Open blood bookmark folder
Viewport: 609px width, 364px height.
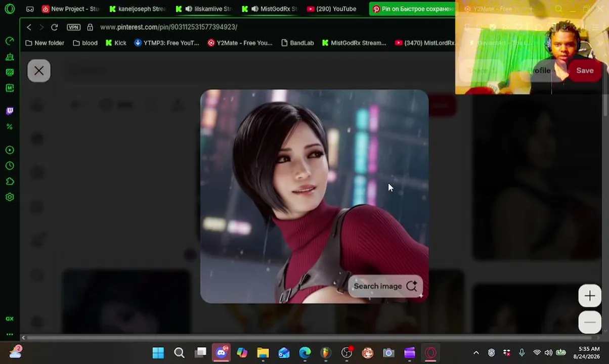pyautogui.click(x=85, y=43)
